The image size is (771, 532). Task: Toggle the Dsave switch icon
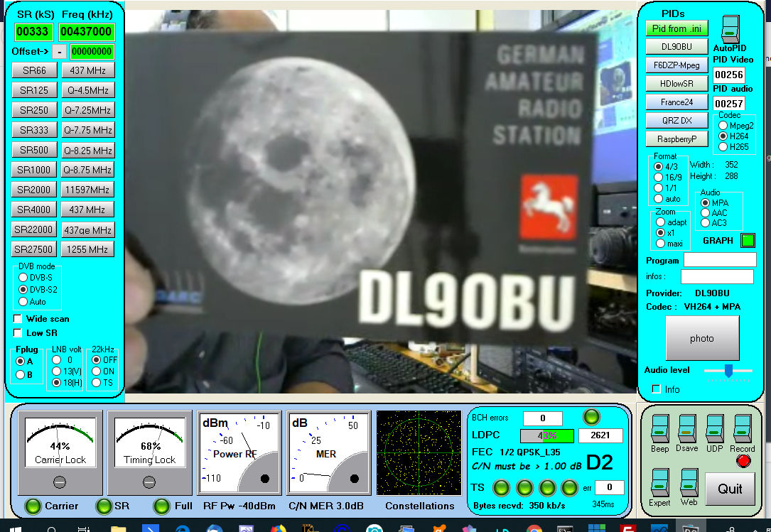point(687,429)
